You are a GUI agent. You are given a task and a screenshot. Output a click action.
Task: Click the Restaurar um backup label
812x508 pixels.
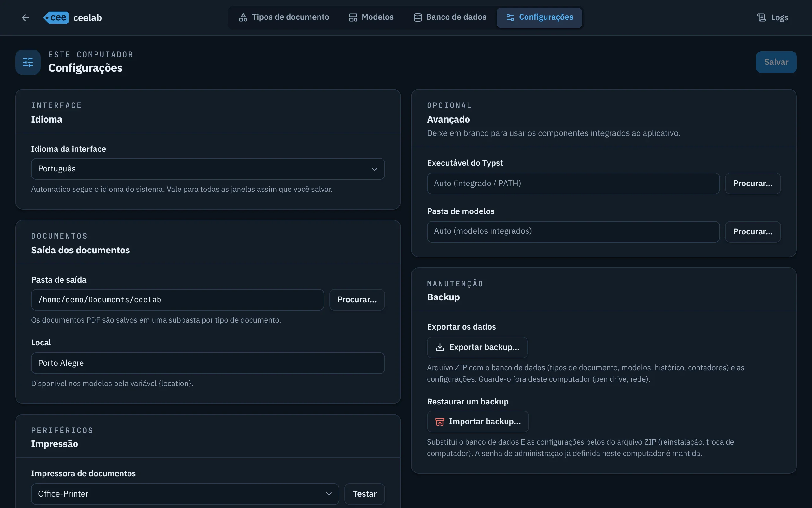pyautogui.click(x=468, y=402)
